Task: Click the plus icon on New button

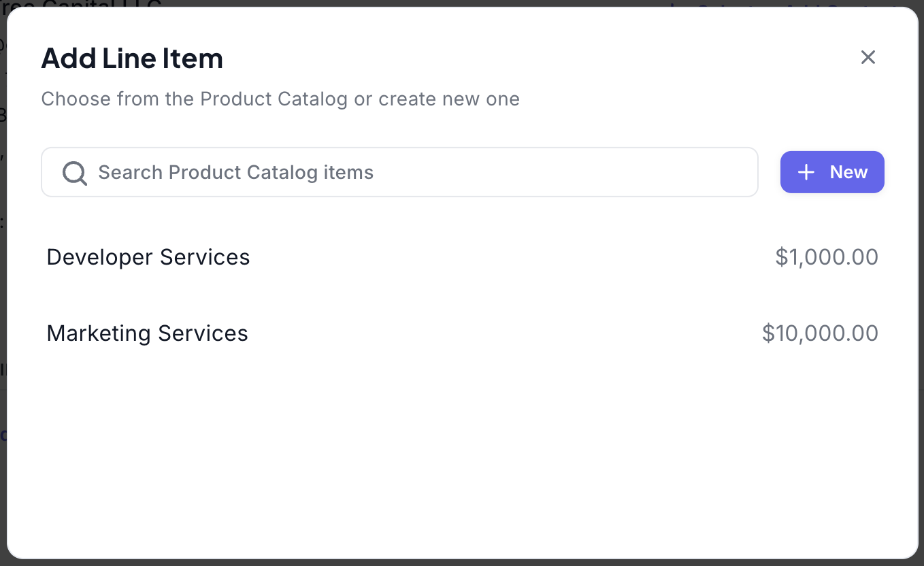Action: pos(806,172)
